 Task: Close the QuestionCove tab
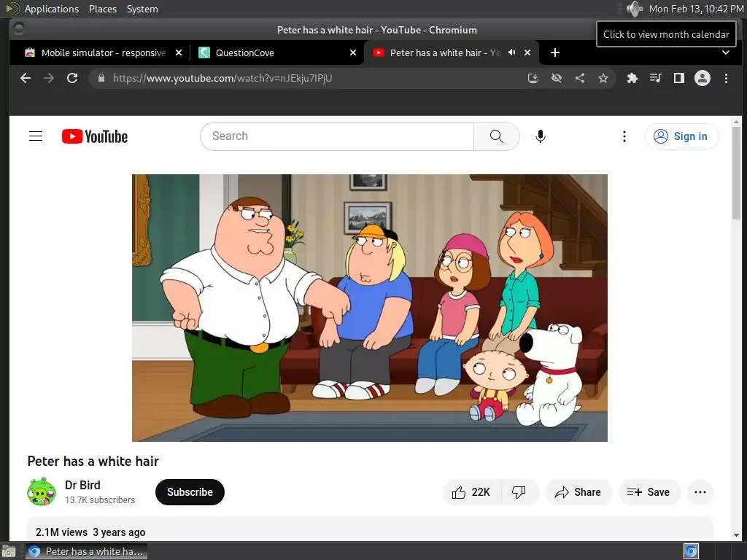[353, 52]
